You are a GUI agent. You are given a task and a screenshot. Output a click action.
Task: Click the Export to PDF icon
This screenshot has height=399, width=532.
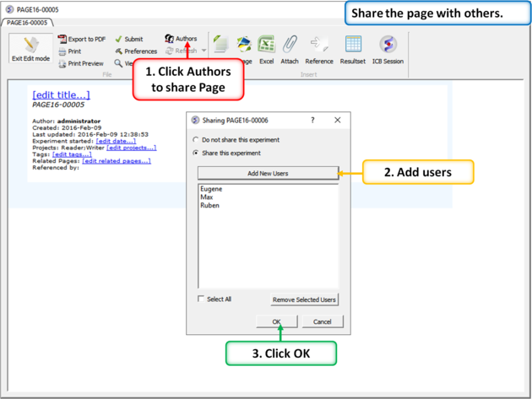point(62,39)
